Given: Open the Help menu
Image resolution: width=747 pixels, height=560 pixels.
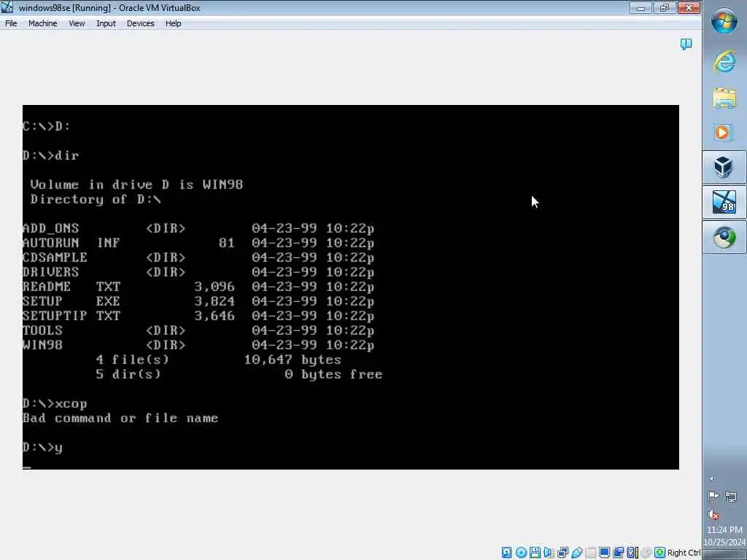Looking at the screenshot, I should (x=174, y=23).
